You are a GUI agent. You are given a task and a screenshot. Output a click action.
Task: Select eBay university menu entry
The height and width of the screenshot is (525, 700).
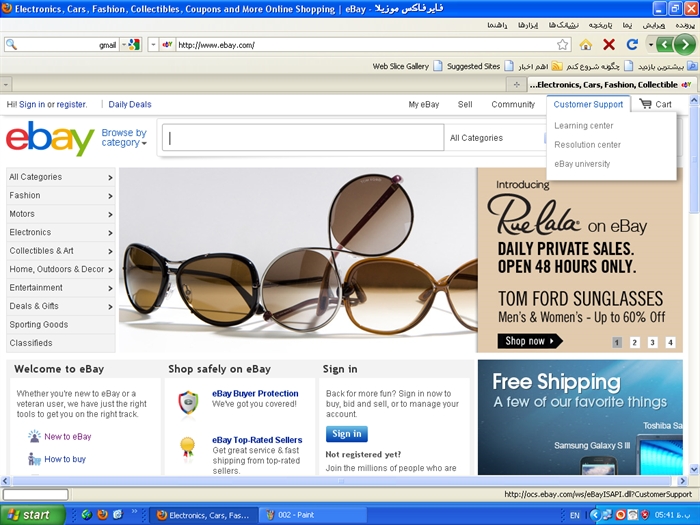coord(582,164)
